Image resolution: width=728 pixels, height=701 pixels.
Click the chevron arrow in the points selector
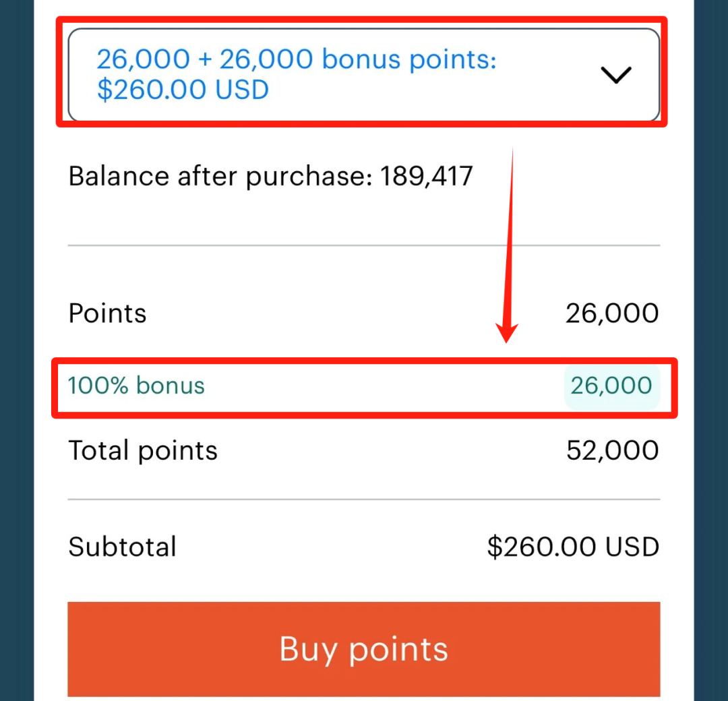615,75
